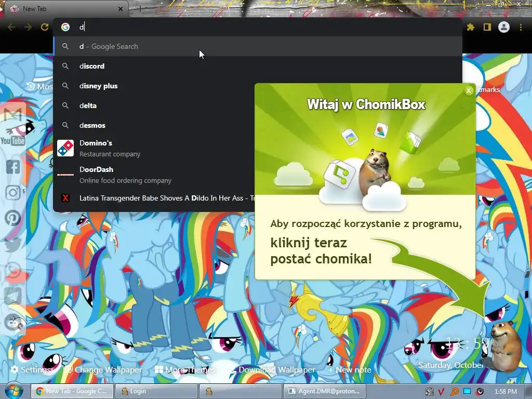Open the Login taskbar window
532x399 pixels.
pyautogui.click(x=156, y=391)
